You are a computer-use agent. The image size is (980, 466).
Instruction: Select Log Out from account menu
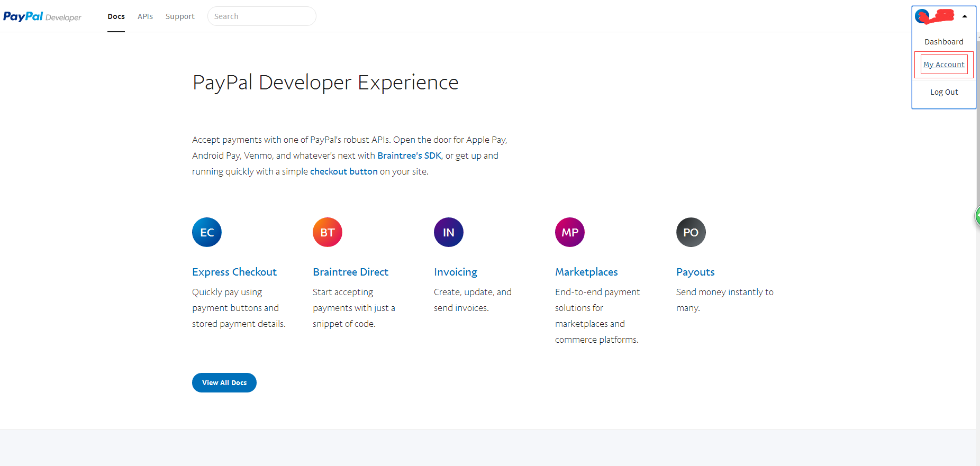(x=944, y=92)
